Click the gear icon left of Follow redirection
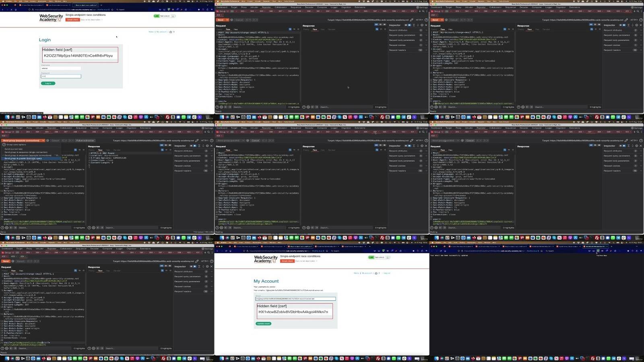The width and height of the screenshot is (644, 362). 47,141
